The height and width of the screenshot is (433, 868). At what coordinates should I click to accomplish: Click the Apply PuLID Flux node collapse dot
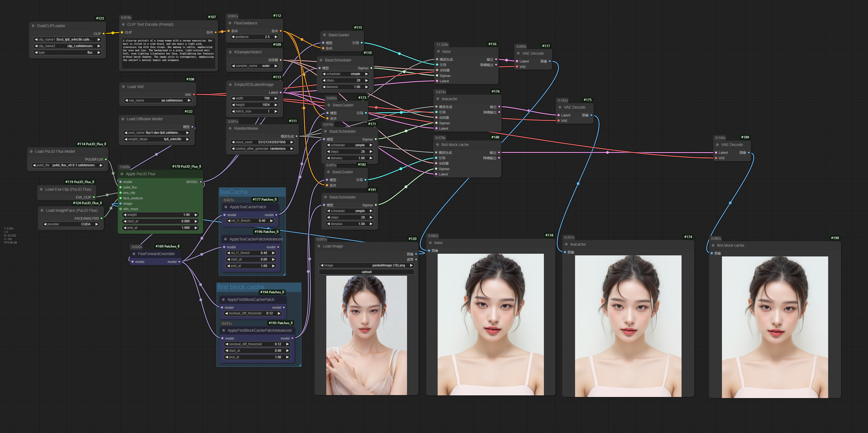click(122, 174)
